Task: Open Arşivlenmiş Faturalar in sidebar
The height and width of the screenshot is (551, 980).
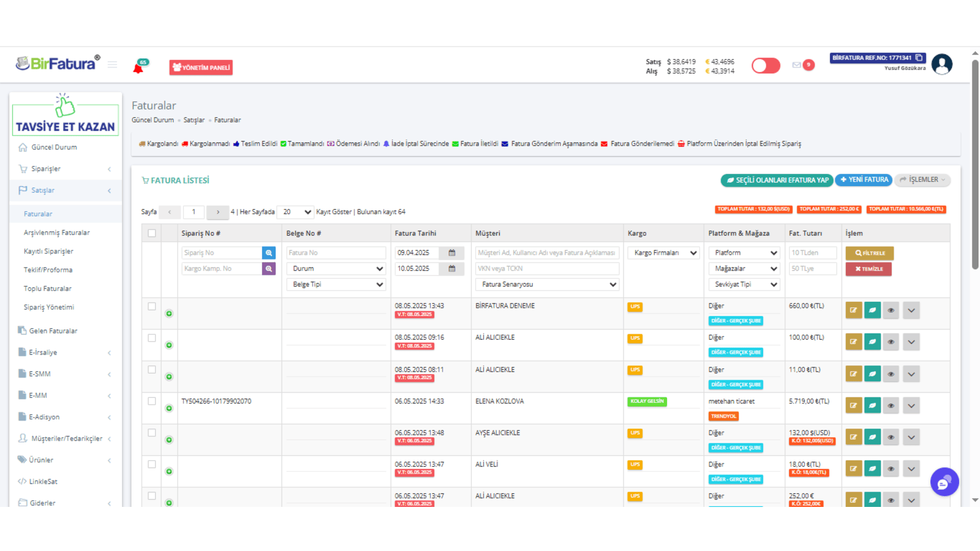Action: point(56,233)
